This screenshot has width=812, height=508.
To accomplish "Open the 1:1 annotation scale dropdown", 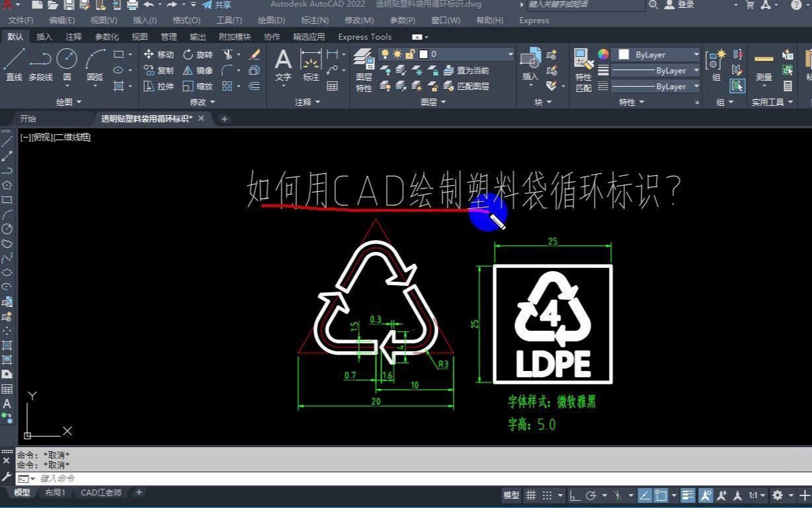I will 756,495.
